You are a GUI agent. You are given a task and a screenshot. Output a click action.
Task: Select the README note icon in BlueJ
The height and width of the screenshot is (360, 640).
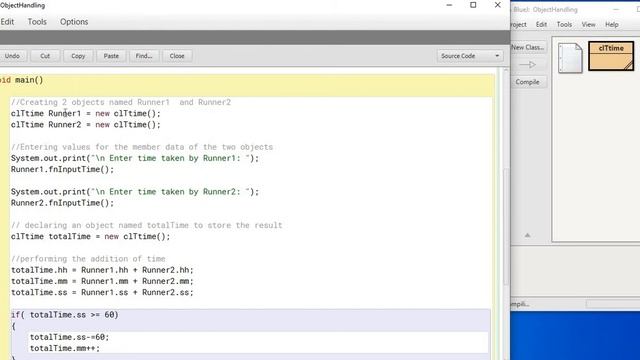tap(570, 58)
